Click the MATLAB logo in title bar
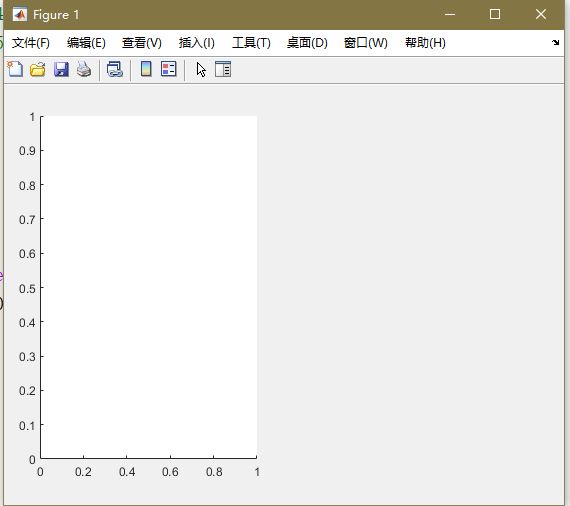 click(20, 15)
